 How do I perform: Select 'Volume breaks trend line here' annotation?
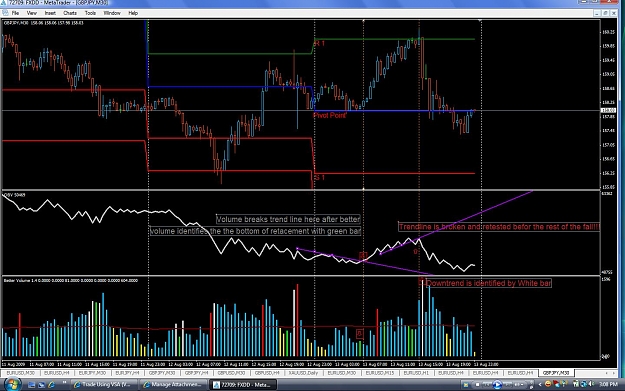coord(288,219)
